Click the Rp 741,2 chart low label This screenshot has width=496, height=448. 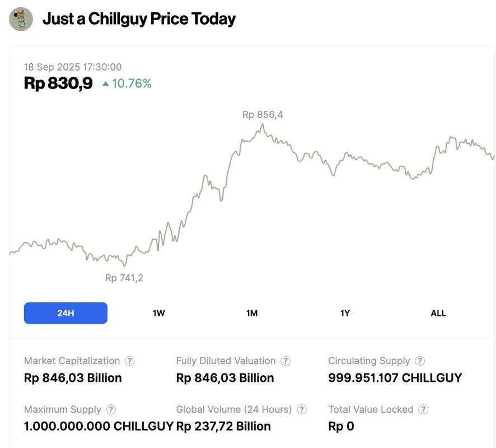pyautogui.click(x=124, y=278)
